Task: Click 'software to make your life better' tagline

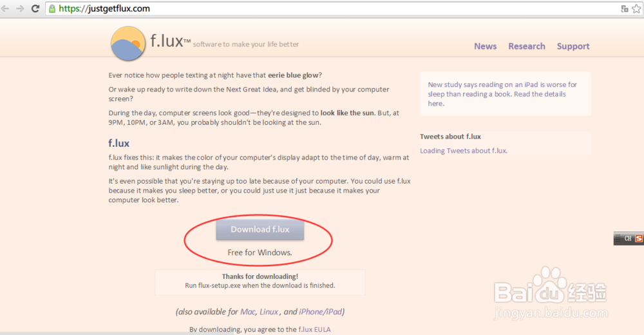Action: coord(246,44)
